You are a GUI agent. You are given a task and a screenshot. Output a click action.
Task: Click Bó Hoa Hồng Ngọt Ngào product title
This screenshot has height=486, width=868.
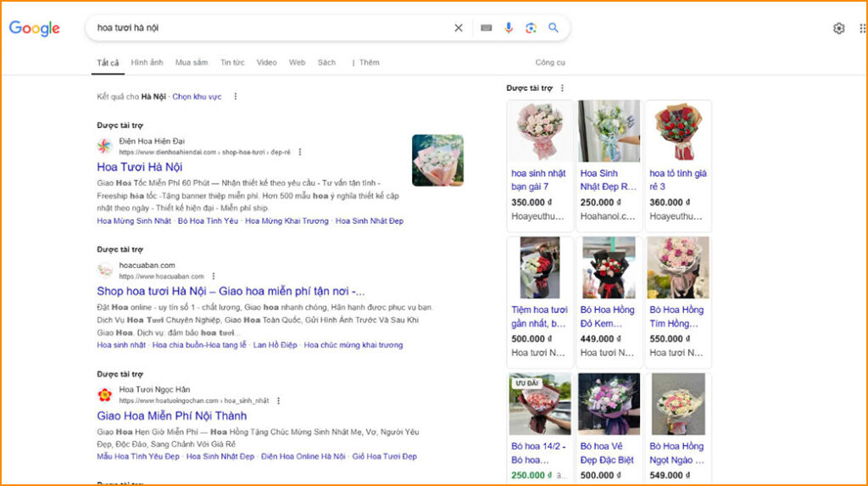(x=676, y=453)
